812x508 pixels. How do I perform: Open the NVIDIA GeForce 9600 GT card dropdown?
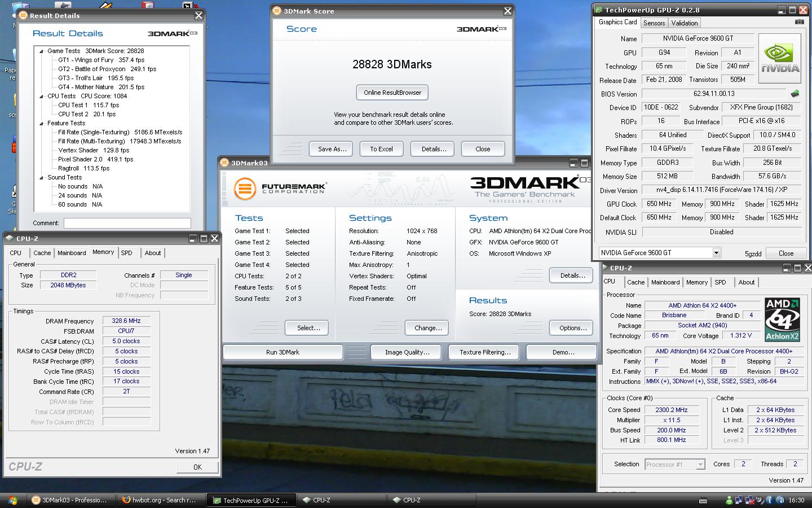click(716, 253)
